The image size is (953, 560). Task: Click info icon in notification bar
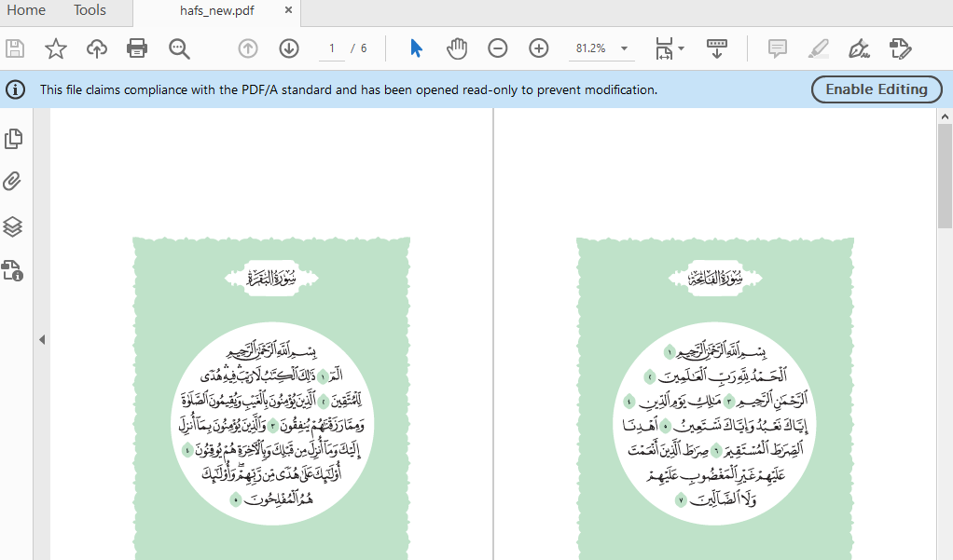click(15, 89)
